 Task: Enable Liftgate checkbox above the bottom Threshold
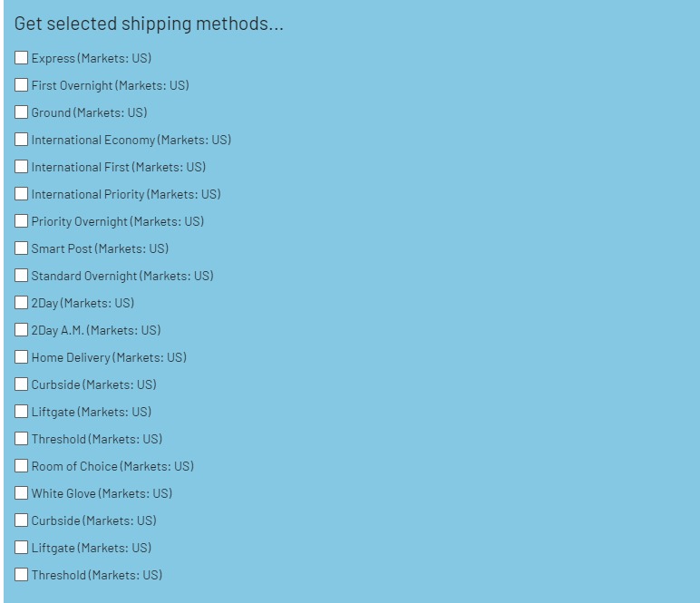21,548
